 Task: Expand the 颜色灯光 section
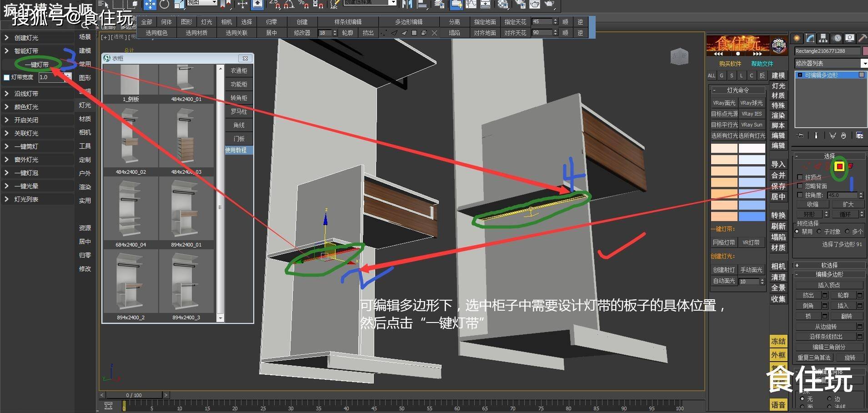(38, 107)
